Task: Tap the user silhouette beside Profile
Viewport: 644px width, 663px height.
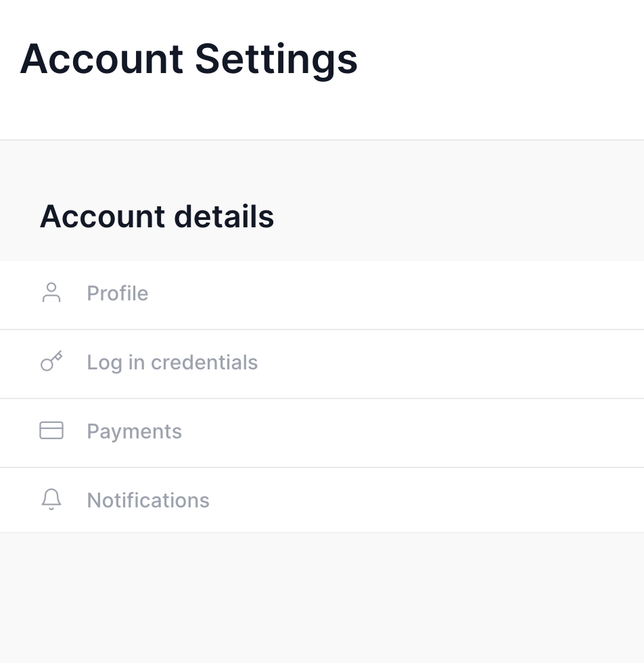Action: coord(51,293)
